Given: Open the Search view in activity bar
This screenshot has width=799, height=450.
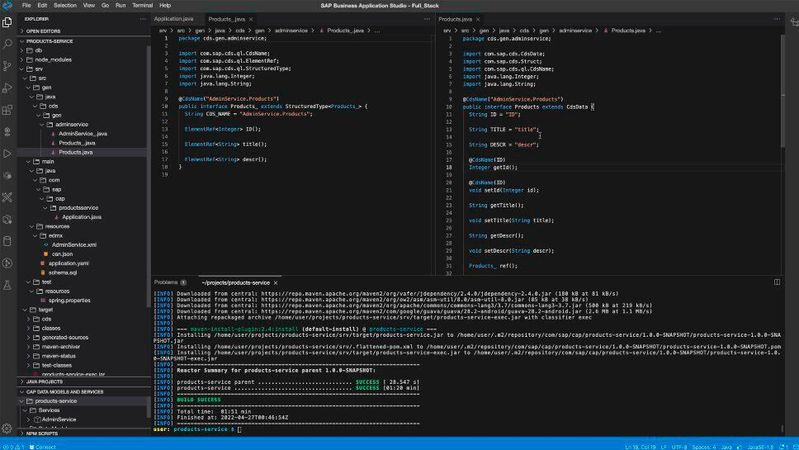Looking at the screenshot, I should pyautogui.click(x=7, y=44).
